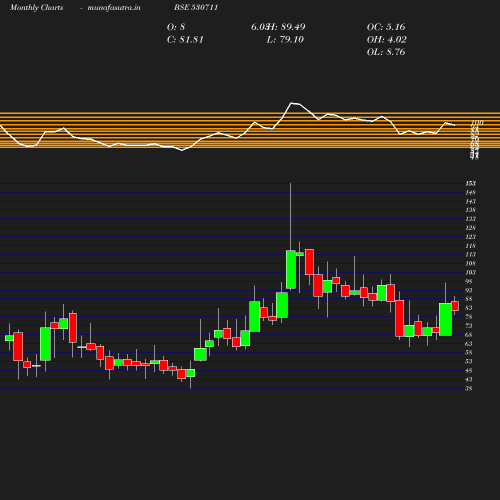Screen dimensions: 500x500
Task: Click the '53' price axis label
Action: 469,361
